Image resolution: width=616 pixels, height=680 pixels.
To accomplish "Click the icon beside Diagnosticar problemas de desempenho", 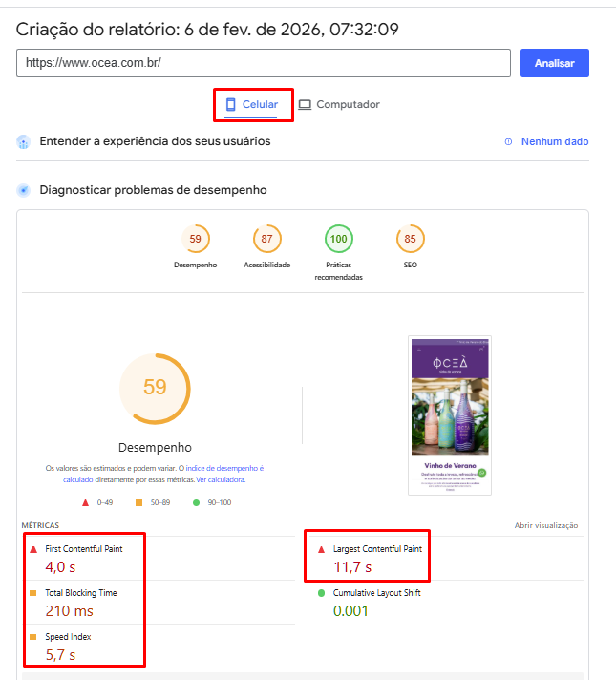I will pos(24,190).
